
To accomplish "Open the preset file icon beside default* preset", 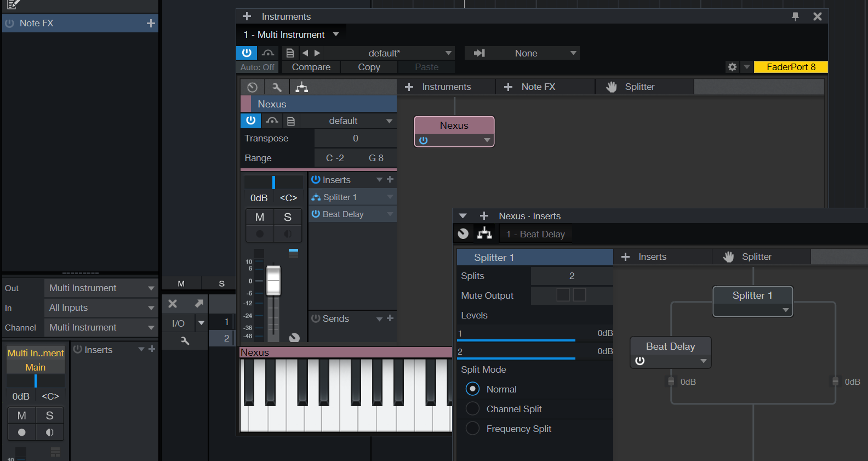I will 290,53.
